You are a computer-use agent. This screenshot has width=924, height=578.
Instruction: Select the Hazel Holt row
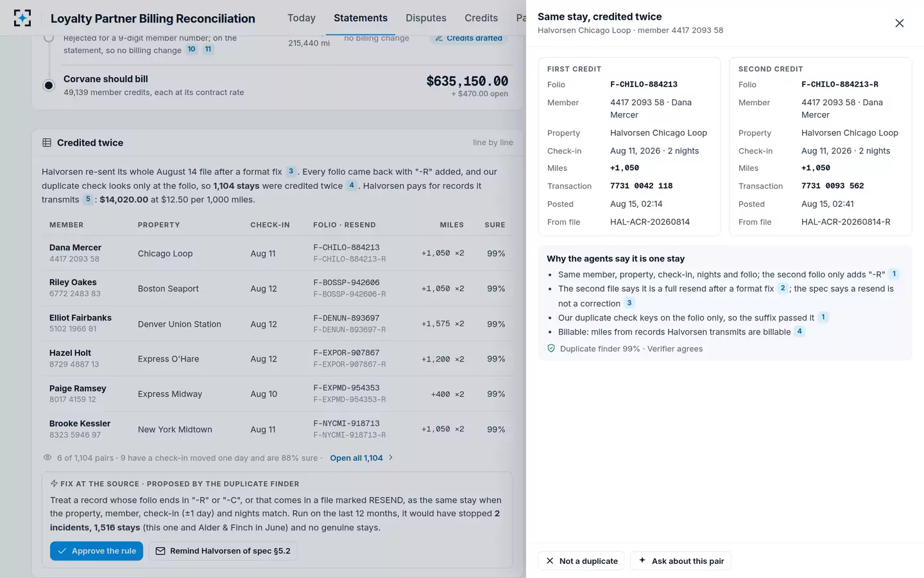[x=277, y=359]
